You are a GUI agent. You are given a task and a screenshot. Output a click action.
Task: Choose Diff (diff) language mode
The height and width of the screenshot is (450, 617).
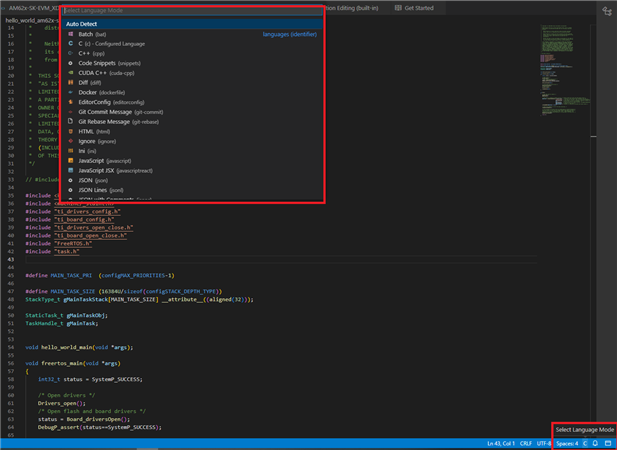coord(192,83)
